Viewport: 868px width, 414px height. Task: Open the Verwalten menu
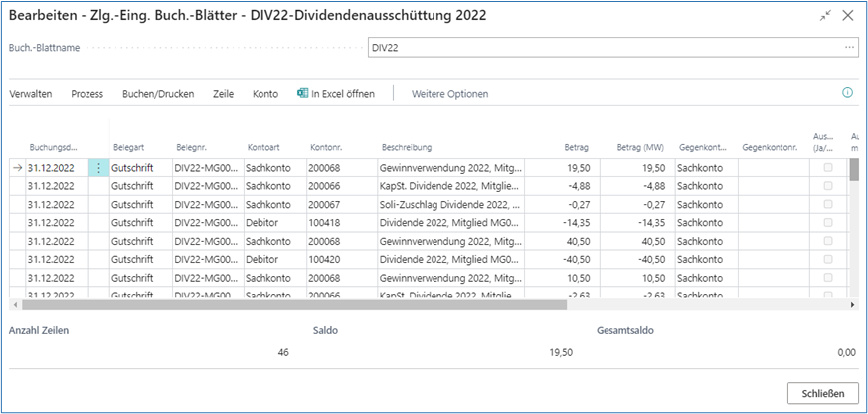click(x=31, y=94)
